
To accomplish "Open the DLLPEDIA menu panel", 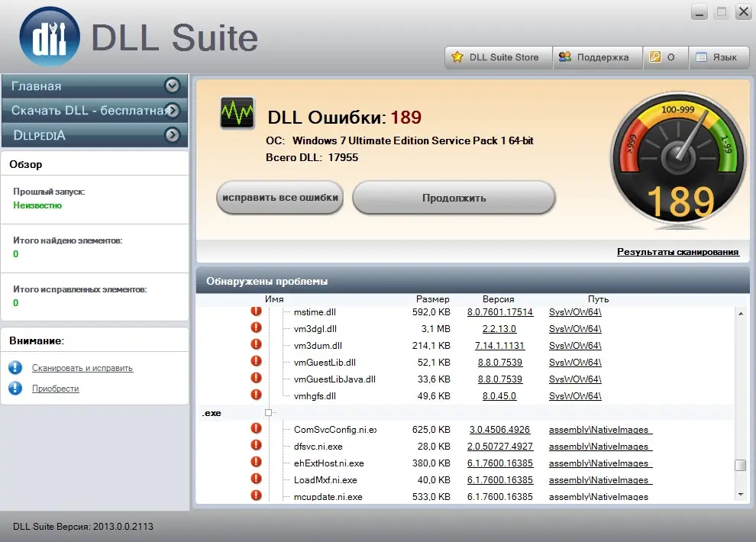I will click(95, 135).
